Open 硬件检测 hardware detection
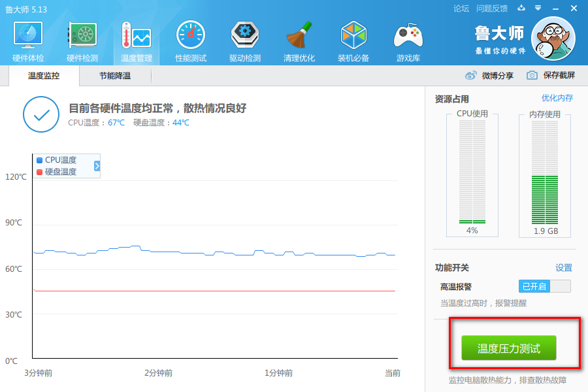This screenshot has height=392, width=588. [82, 41]
